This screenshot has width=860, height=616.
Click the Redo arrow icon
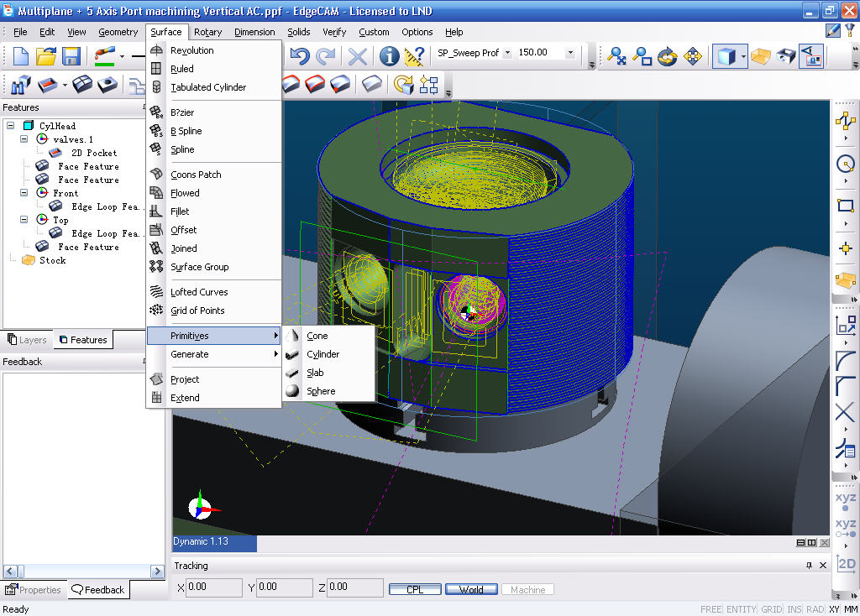click(326, 56)
